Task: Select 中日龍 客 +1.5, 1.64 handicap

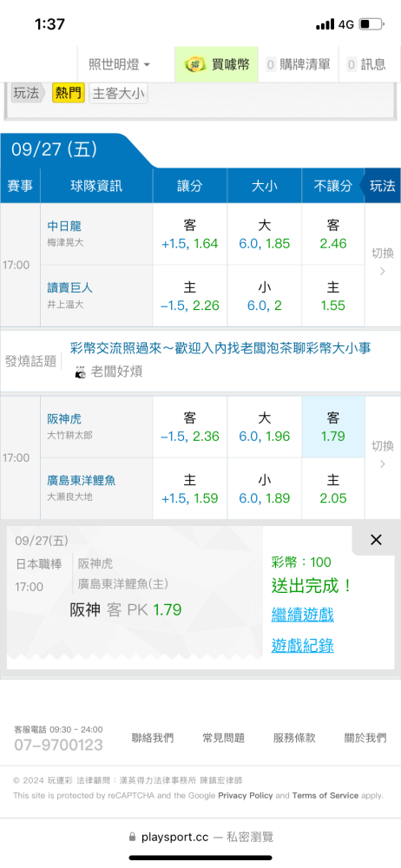Action: tap(190, 234)
